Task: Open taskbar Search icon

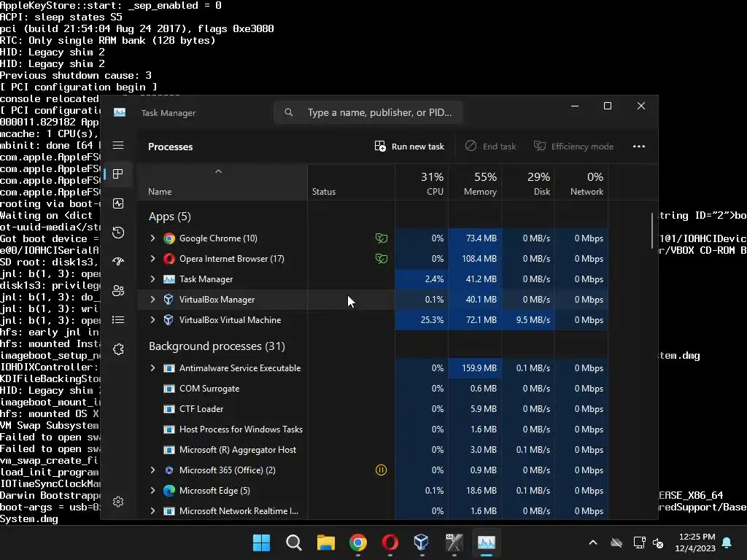Action: point(293,542)
